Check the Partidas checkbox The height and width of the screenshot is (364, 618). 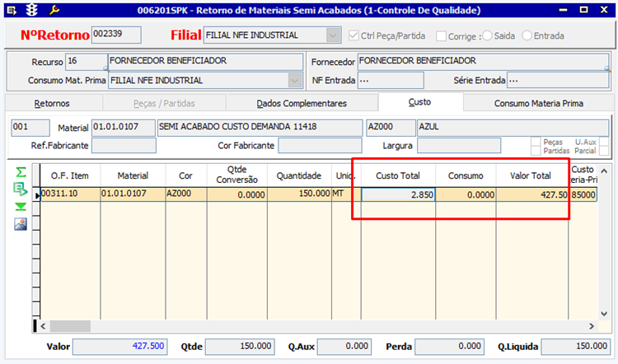pos(536,151)
